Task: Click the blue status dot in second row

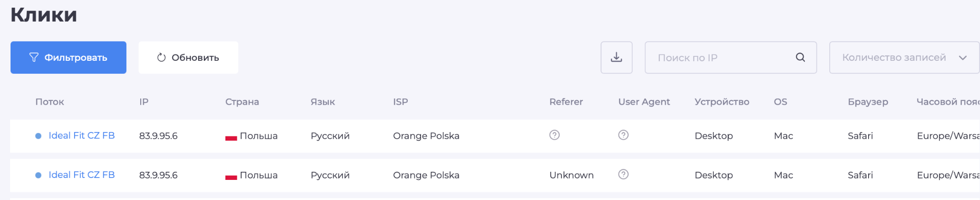Action: [x=38, y=175]
